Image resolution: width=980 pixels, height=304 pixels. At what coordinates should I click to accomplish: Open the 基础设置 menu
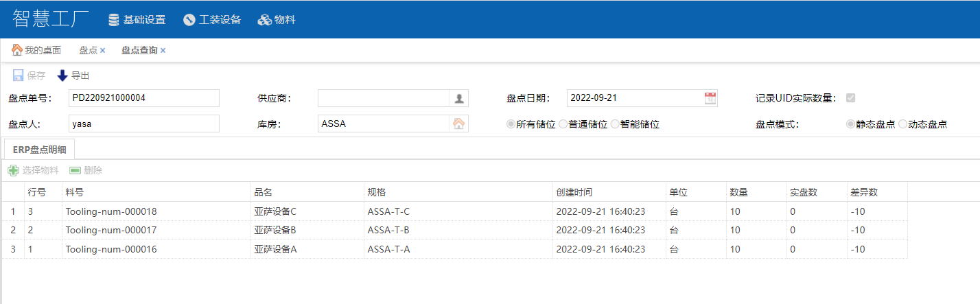click(137, 20)
